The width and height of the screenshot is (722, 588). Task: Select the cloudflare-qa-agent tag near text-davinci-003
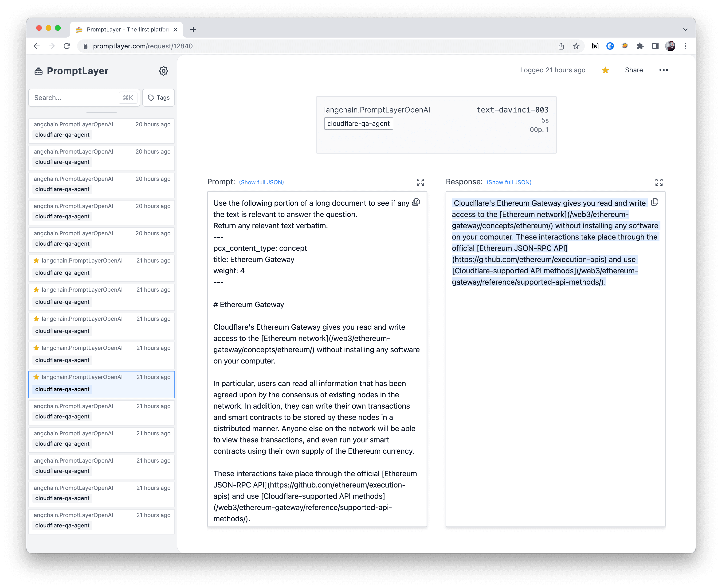(358, 123)
